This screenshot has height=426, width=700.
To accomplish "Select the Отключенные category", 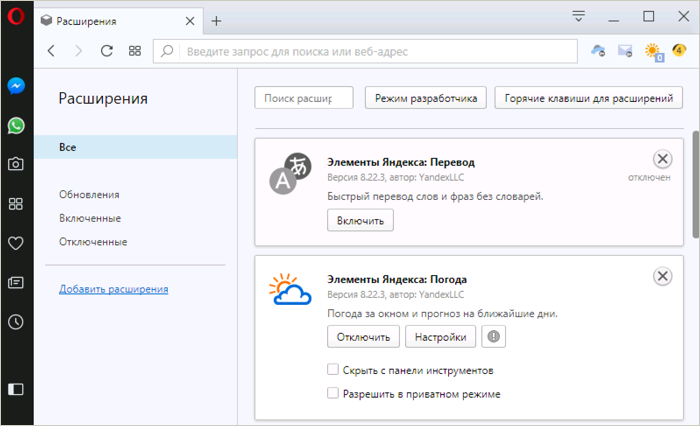I will point(93,242).
